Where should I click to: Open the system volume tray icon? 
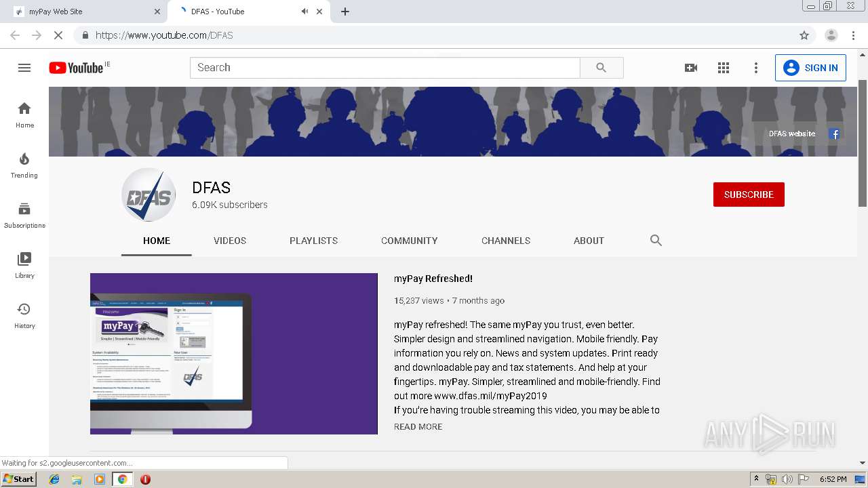pos(787,479)
